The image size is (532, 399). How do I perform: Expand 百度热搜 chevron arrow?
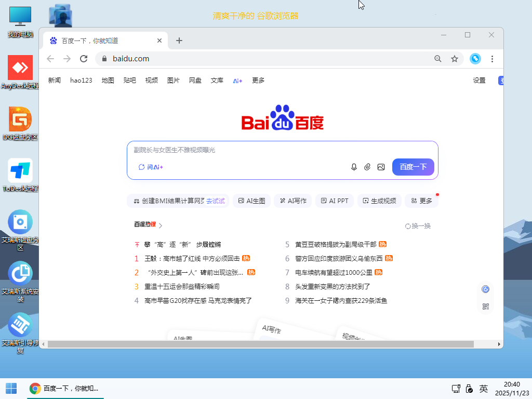[161, 225]
